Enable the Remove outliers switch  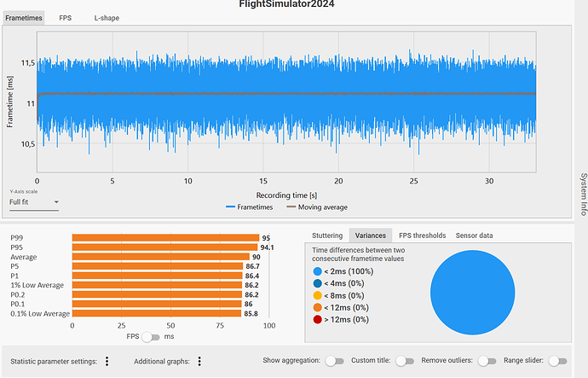487,361
